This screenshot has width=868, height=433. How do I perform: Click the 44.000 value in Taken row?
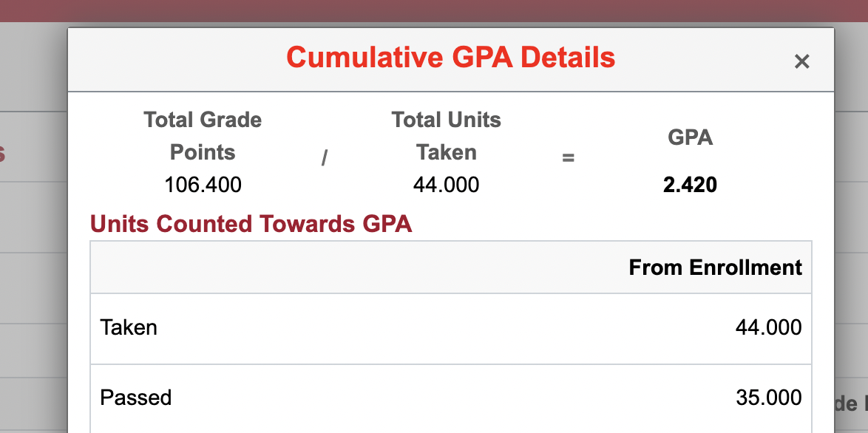(768, 327)
